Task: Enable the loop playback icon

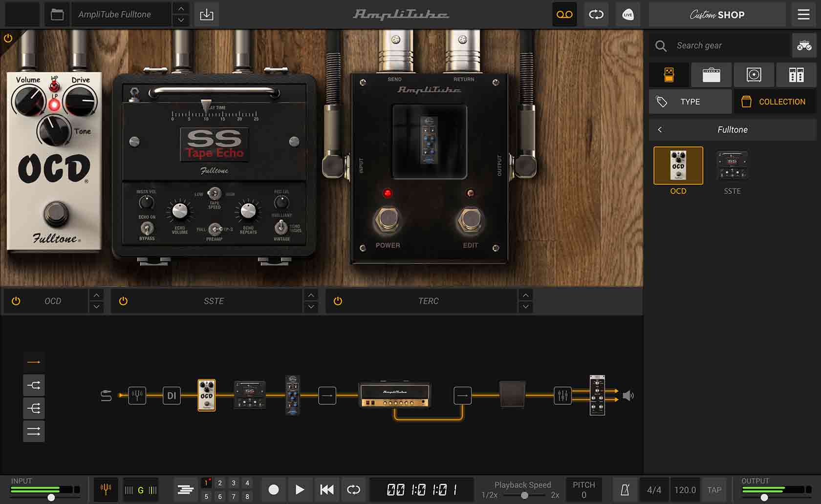Action: (354, 489)
